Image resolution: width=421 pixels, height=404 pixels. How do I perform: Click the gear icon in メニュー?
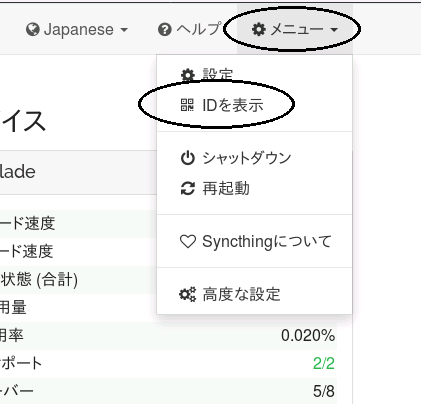(259, 29)
